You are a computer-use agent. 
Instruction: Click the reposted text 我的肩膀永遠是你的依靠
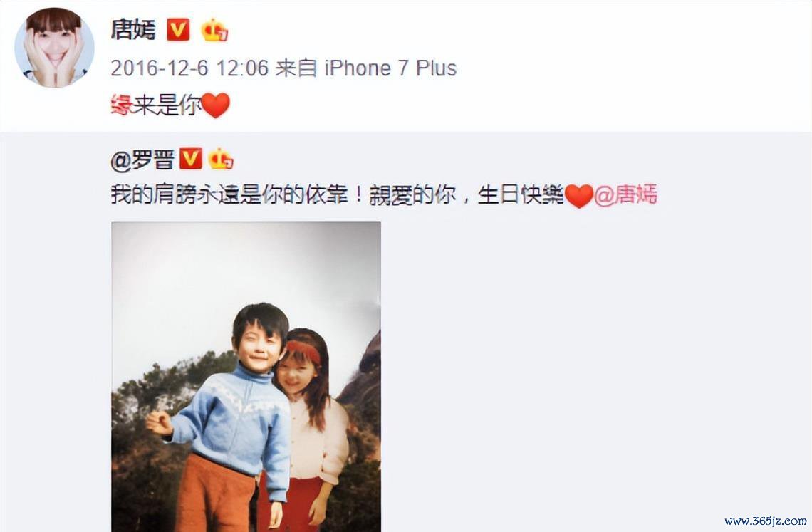coord(229,195)
